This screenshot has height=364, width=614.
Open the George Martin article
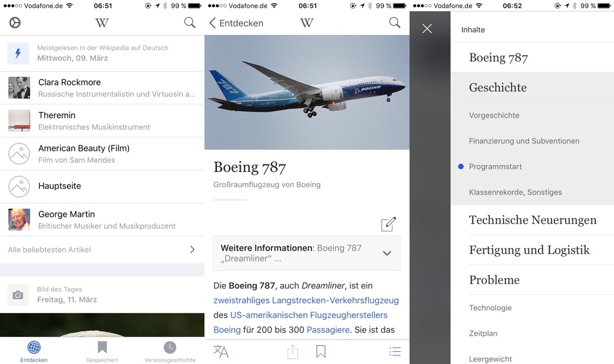[x=102, y=220]
